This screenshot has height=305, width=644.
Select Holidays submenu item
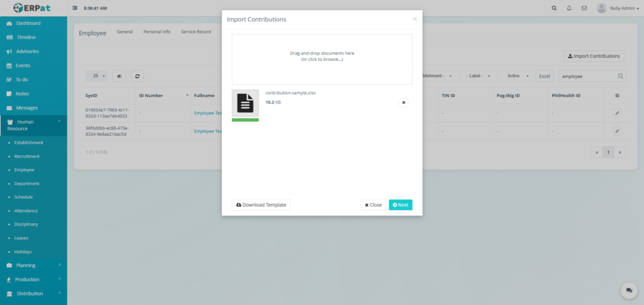click(23, 252)
